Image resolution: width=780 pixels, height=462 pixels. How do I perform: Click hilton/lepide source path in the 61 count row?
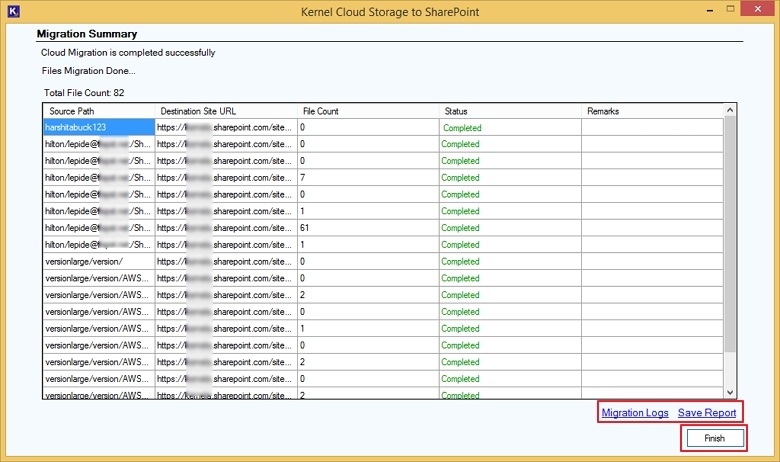coord(99,228)
